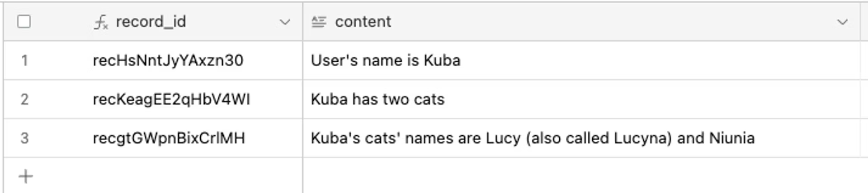The height and width of the screenshot is (193, 868).
Task: Click the long text icon beside content
Action: 319,22
